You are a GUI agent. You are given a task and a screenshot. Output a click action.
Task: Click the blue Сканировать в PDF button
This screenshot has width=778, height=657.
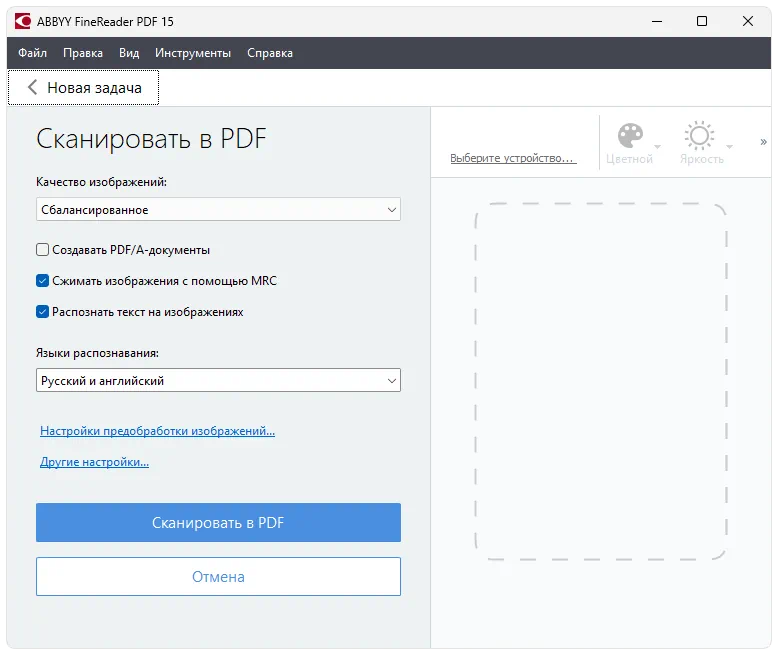(218, 523)
